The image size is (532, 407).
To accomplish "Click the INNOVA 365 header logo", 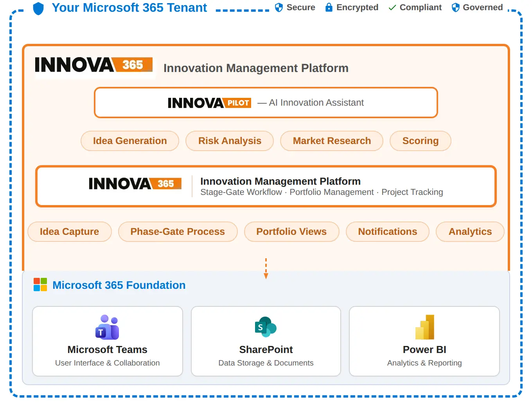I will pos(94,65).
